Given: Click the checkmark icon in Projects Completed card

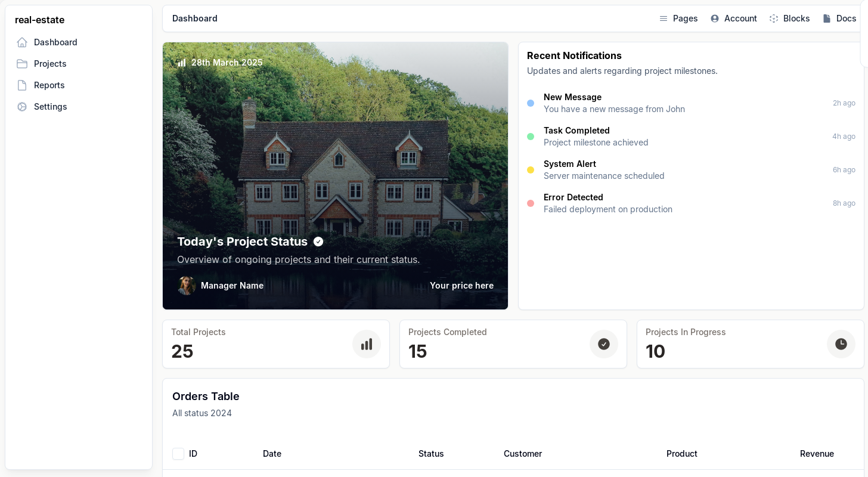Looking at the screenshot, I should click(604, 344).
